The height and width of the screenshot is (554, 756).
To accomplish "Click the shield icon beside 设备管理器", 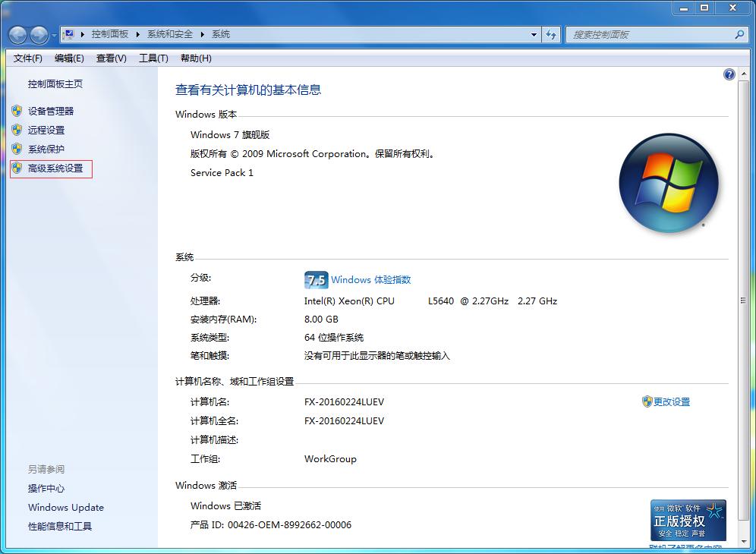I will 17,111.
